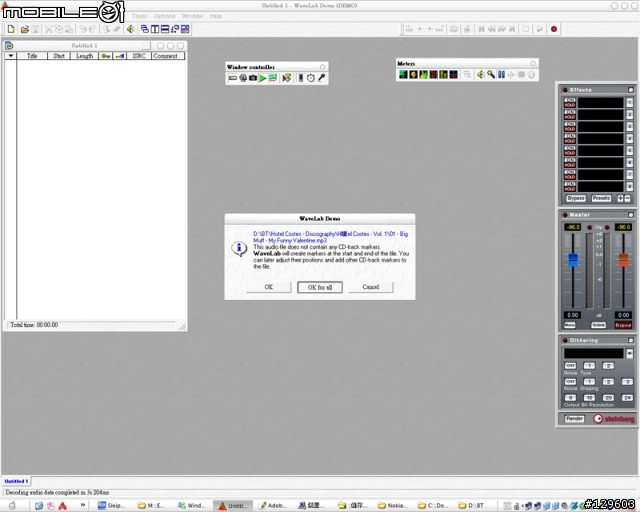640x512 pixels.
Task: Toggle ON for effect slot 1
Action: tap(570, 100)
